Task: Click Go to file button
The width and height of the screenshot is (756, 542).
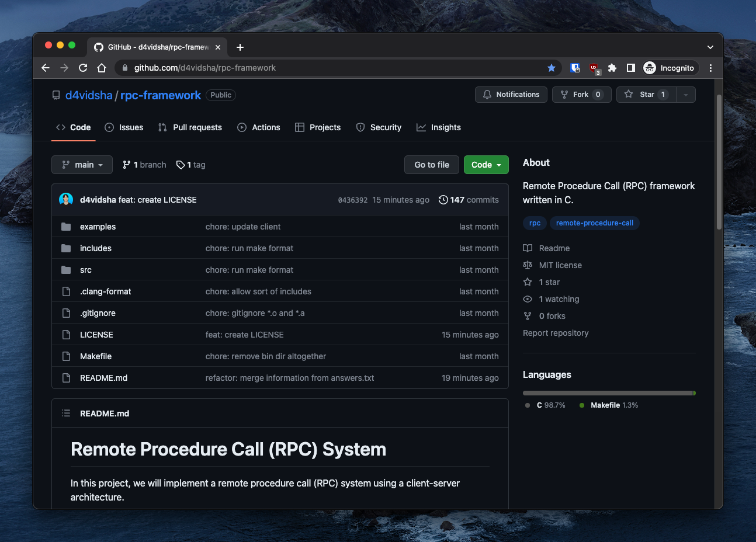Action: [x=432, y=165]
